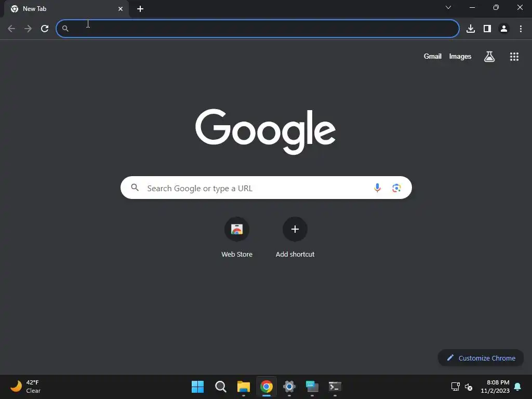Click into the Chrome address bar
Image resolution: width=532 pixels, height=399 pixels.
(258, 29)
